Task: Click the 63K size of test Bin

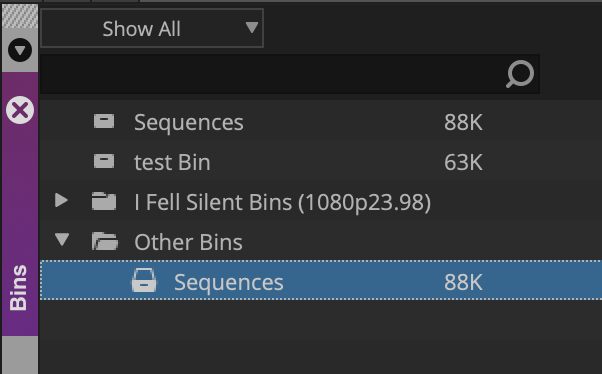Action: tap(463, 162)
